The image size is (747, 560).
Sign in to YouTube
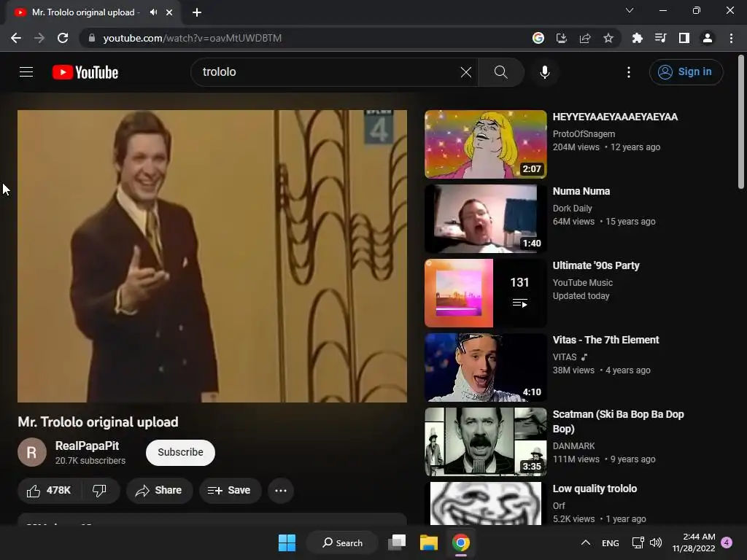point(686,72)
